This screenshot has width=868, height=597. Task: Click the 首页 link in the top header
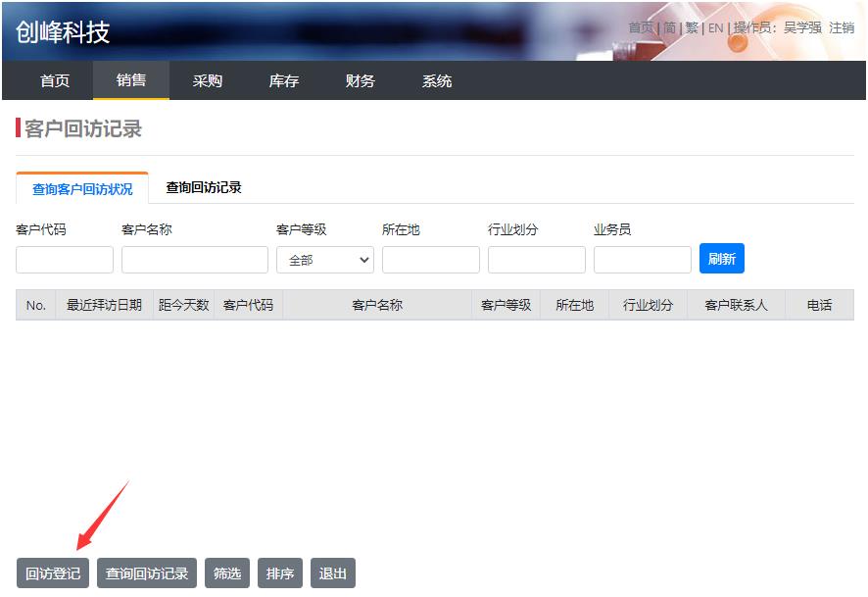coord(641,27)
